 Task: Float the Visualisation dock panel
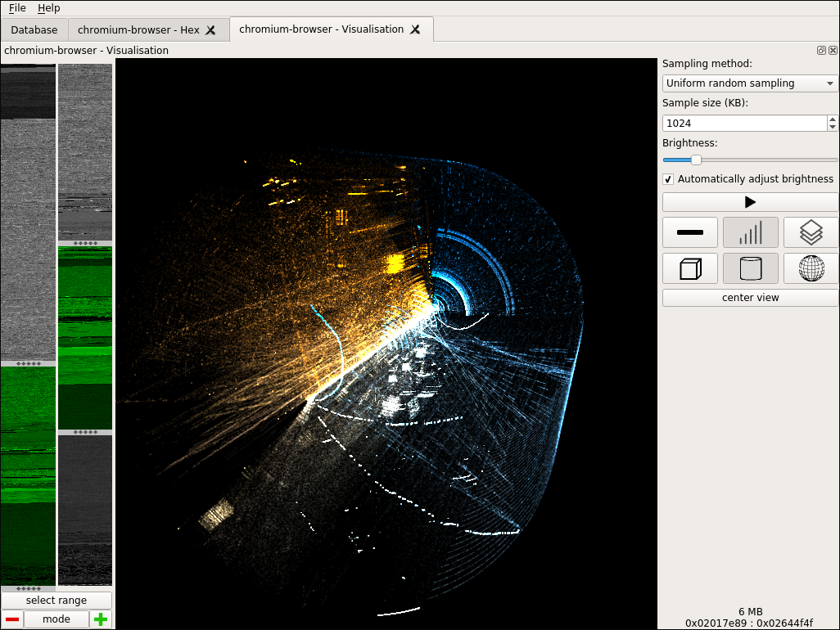click(x=821, y=51)
